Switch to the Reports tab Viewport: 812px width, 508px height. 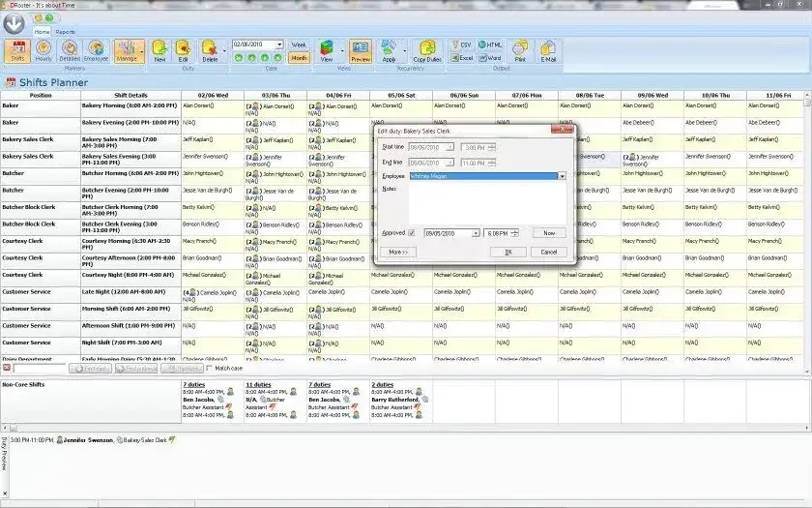click(x=66, y=32)
